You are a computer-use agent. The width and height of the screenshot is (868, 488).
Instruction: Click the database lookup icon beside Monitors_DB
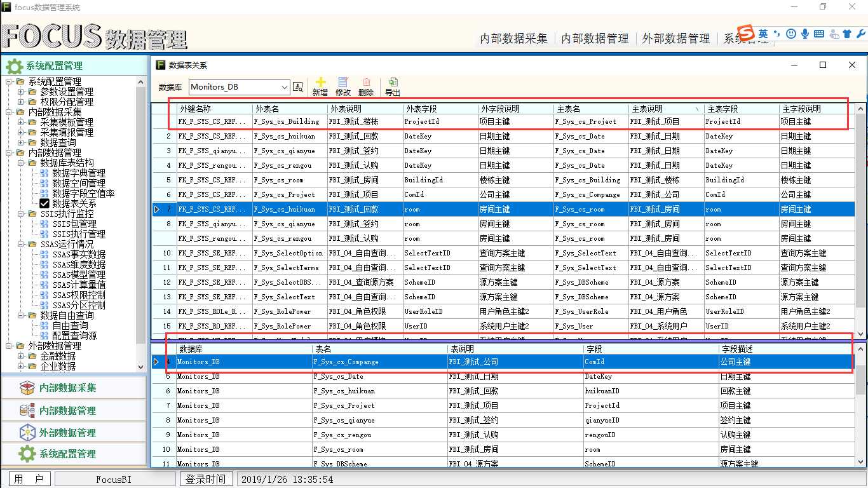[x=298, y=87]
